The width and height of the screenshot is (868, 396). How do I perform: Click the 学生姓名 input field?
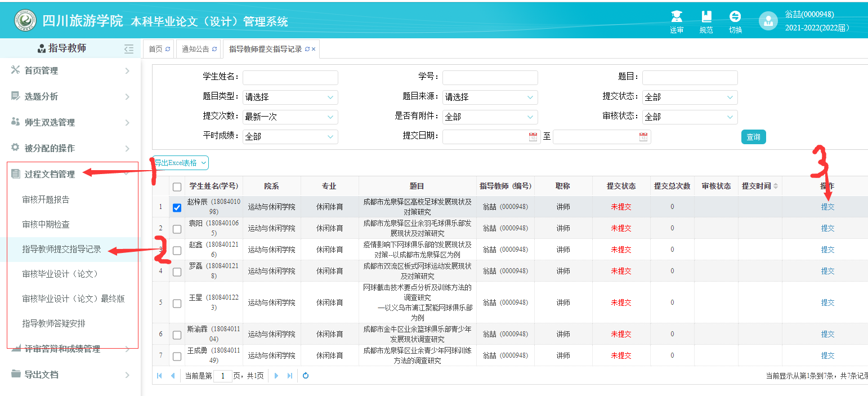pyautogui.click(x=290, y=77)
